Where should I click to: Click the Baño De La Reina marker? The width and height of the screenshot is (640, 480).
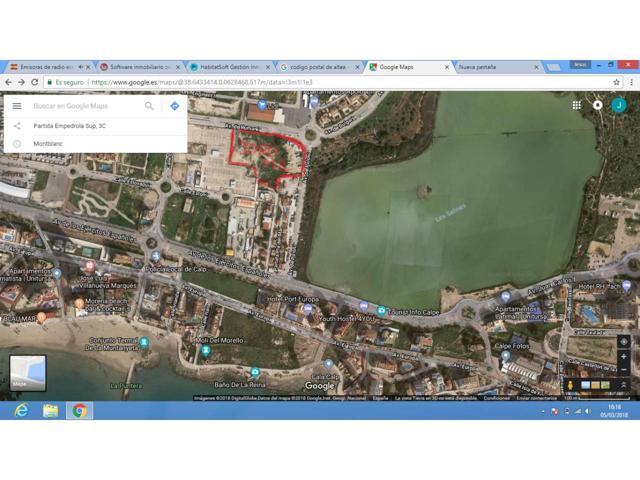pyautogui.click(x=255, y=372)
